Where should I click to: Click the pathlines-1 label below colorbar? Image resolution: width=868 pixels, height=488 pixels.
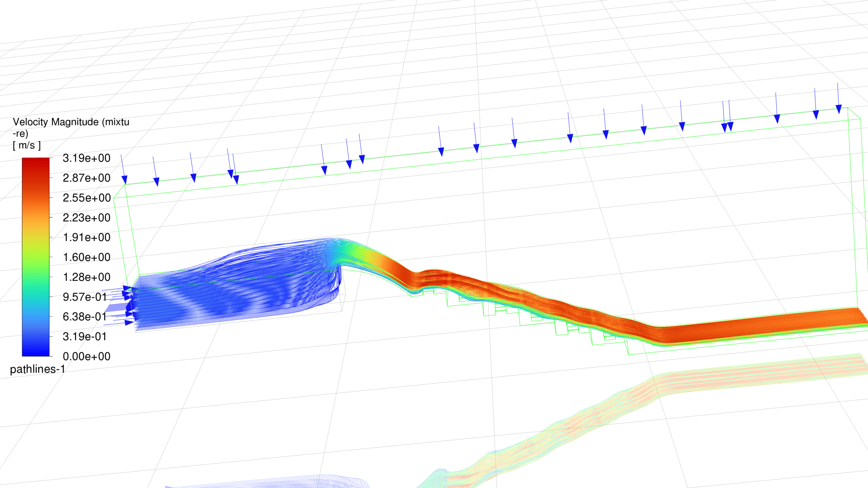[37, 369]
